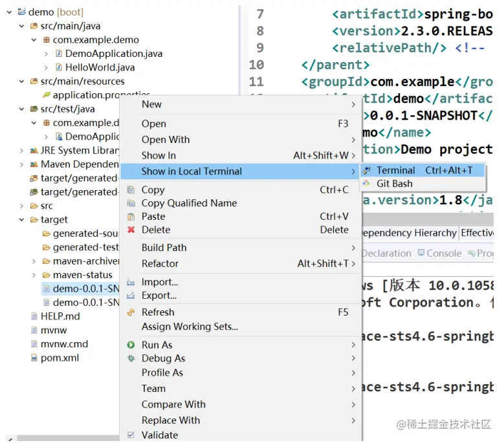Click the HelloWorld.java file icon
The height and width of the screenshot is (443, 504).
click(58, 67)
